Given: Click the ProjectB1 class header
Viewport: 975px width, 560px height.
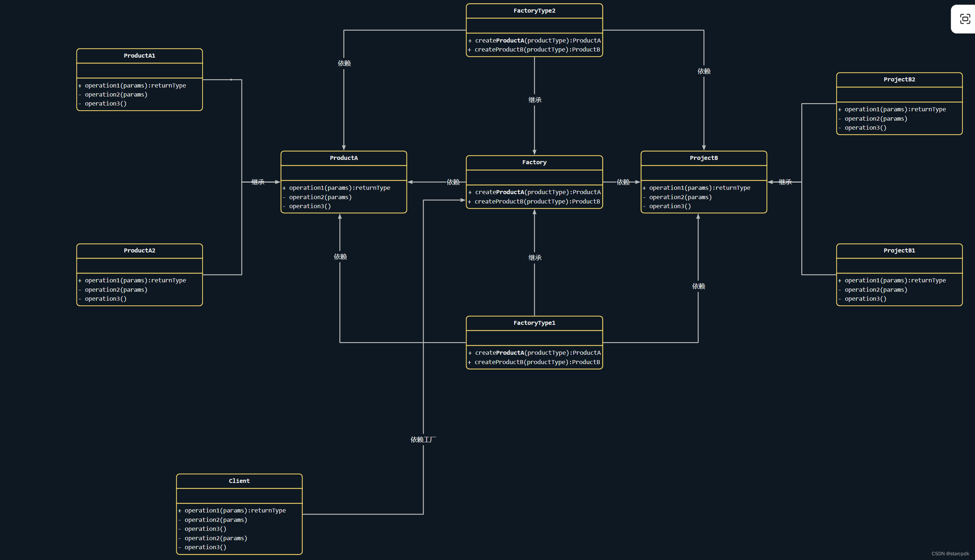Looking at the screenshot, I should point(899,250).
